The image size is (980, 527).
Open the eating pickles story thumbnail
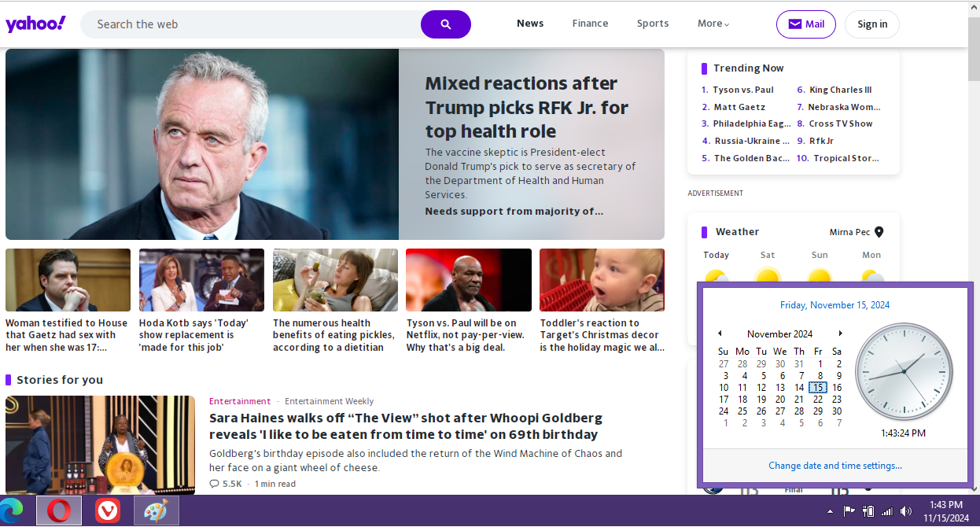point(335,280)
